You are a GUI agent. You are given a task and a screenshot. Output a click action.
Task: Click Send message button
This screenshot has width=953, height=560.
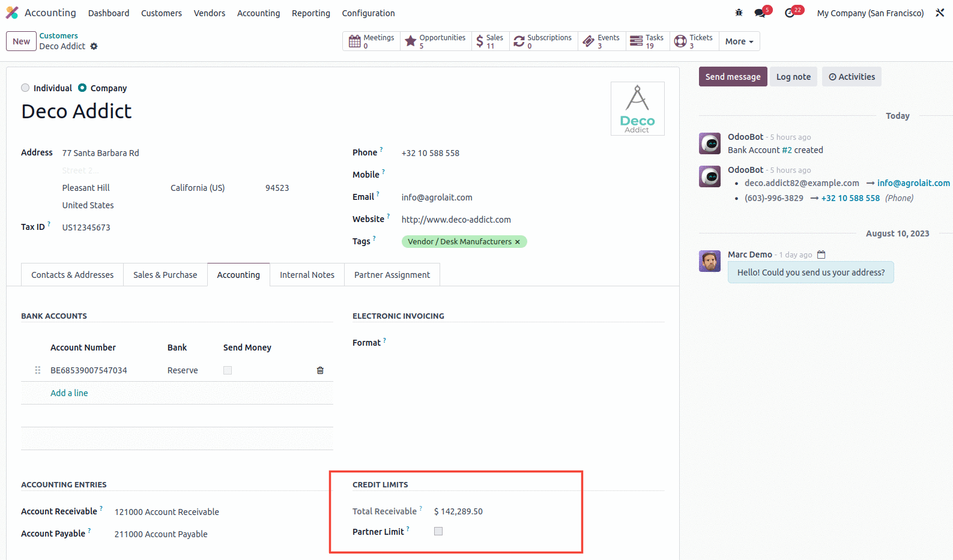(x=733, y=77)
